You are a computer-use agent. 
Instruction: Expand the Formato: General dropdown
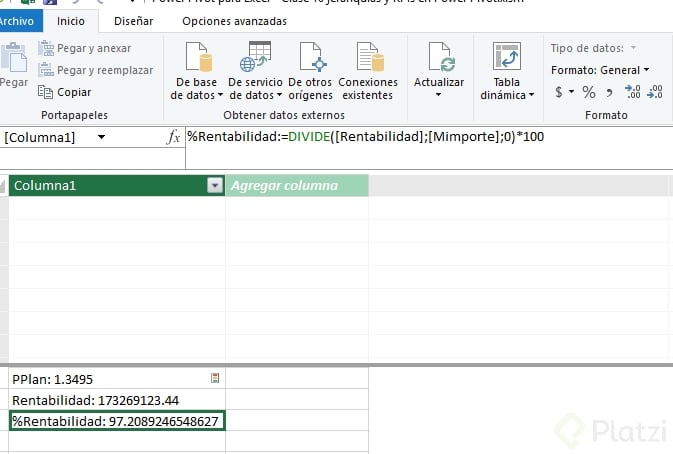(x=646, y=70)
